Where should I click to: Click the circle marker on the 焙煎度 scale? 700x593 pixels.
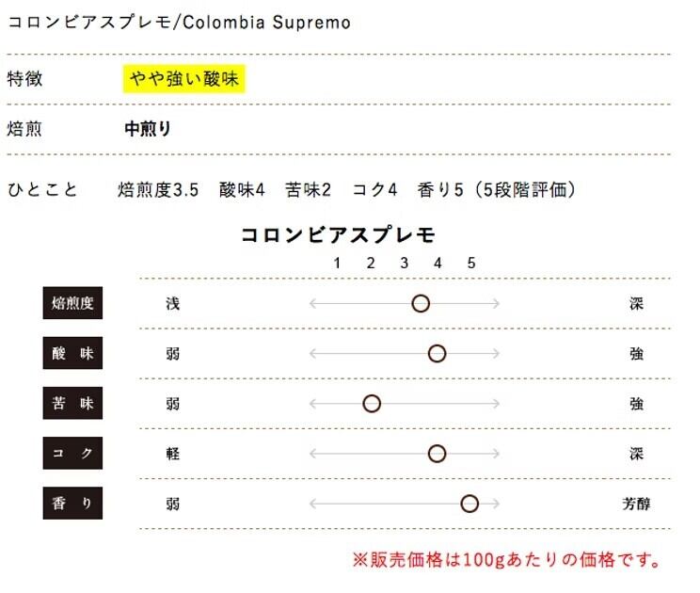421,303
